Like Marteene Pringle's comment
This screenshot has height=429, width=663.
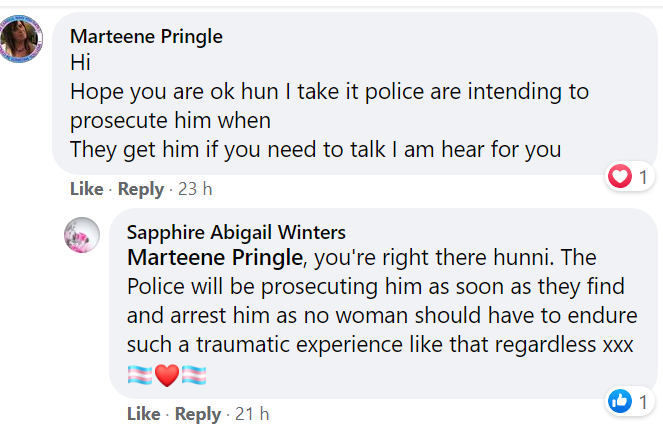(87, 189)
